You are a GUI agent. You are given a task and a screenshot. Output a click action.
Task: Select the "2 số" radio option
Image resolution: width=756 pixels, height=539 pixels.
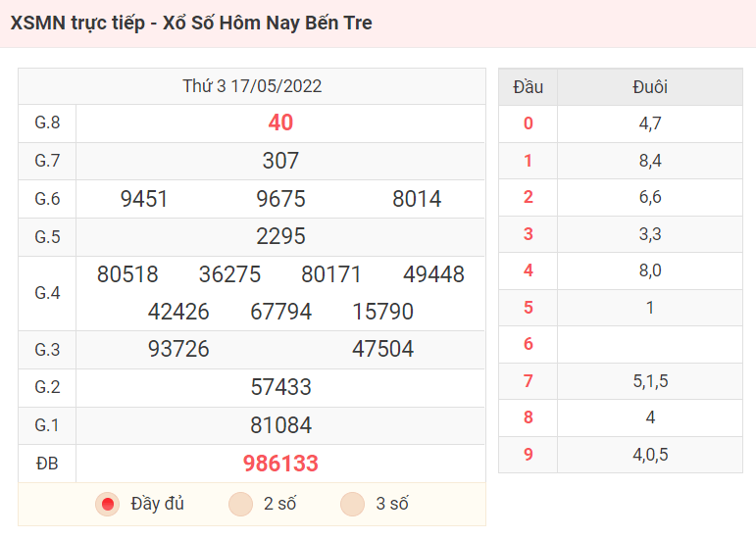click(x=240, y=504)
